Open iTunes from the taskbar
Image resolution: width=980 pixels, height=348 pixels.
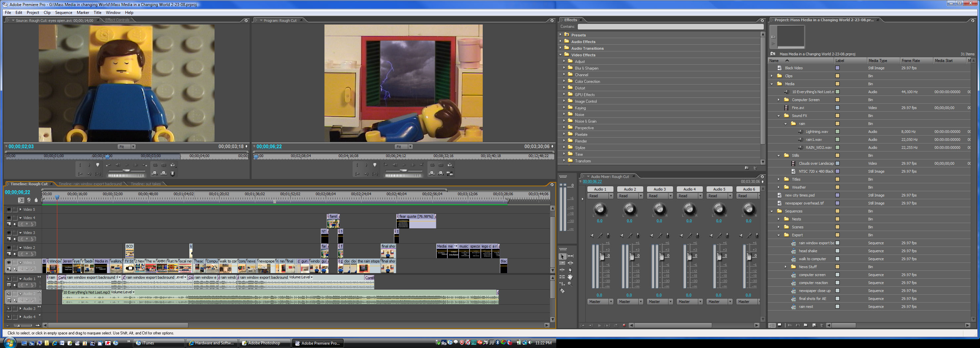(159, 343)
